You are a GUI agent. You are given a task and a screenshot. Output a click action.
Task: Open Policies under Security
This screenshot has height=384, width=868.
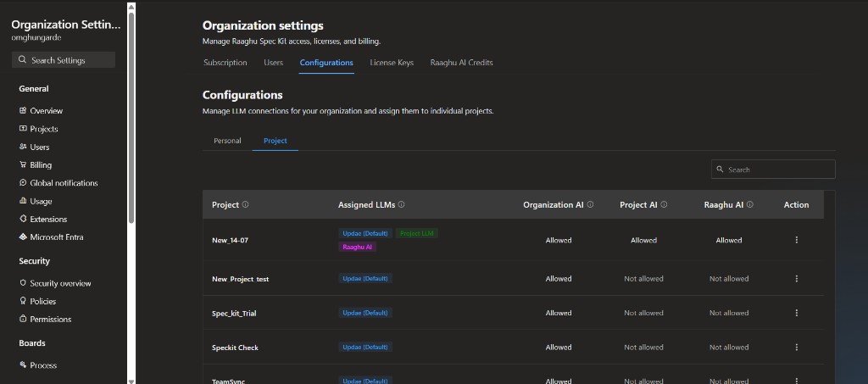tap(42, 302)
